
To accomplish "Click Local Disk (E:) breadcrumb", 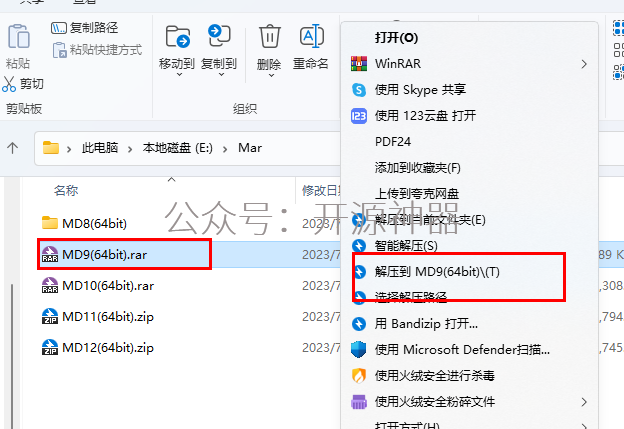I will click(x=177, y=148).
